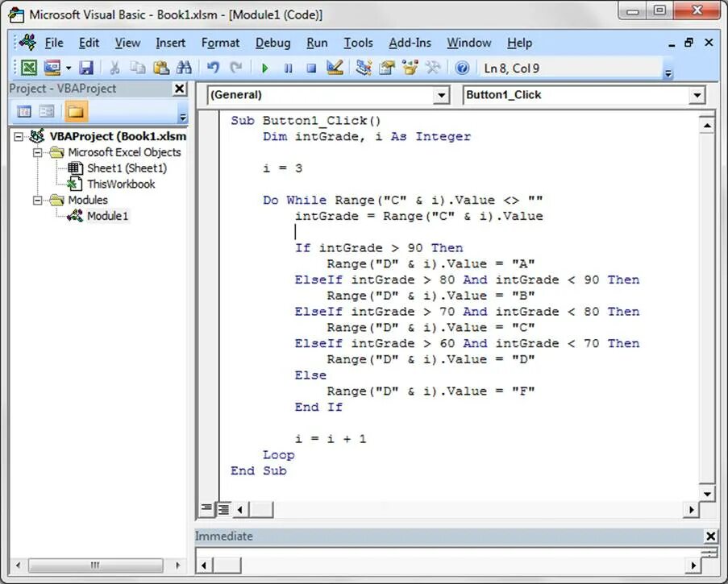Open the Add-Ins menu
The width and height of the screenshot is (728, 584).
[410, 43]
